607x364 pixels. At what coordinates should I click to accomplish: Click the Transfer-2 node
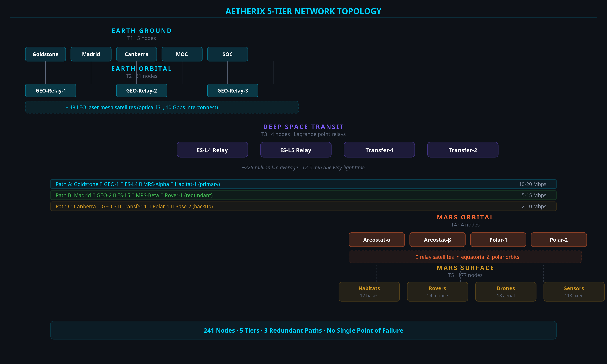[x=463, y=150]
